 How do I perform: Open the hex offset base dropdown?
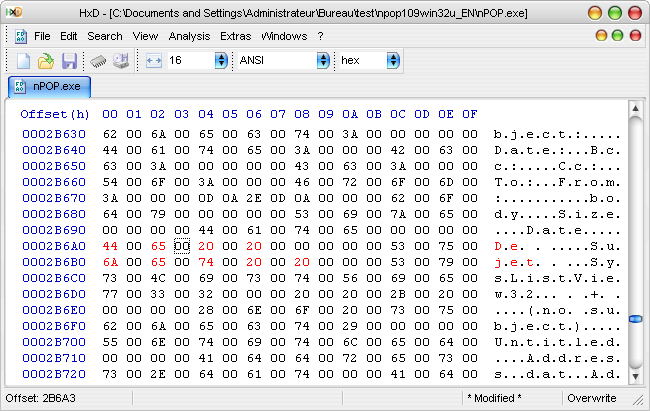pyautogui.click(x=393, y=61)
